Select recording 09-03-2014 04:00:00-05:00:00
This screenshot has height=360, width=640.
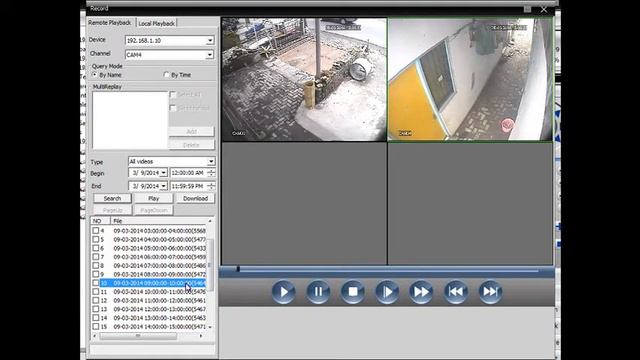(x=159, y=239)
